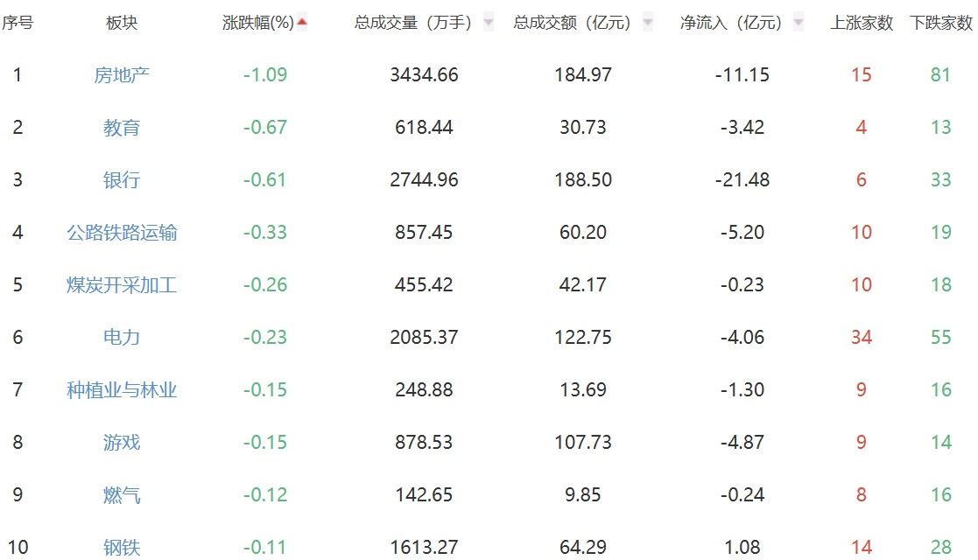Open the 煤炭开采加工 sector link
Image resolution: width=978 pixels, height=560 pixels.
tap(122, 285)
